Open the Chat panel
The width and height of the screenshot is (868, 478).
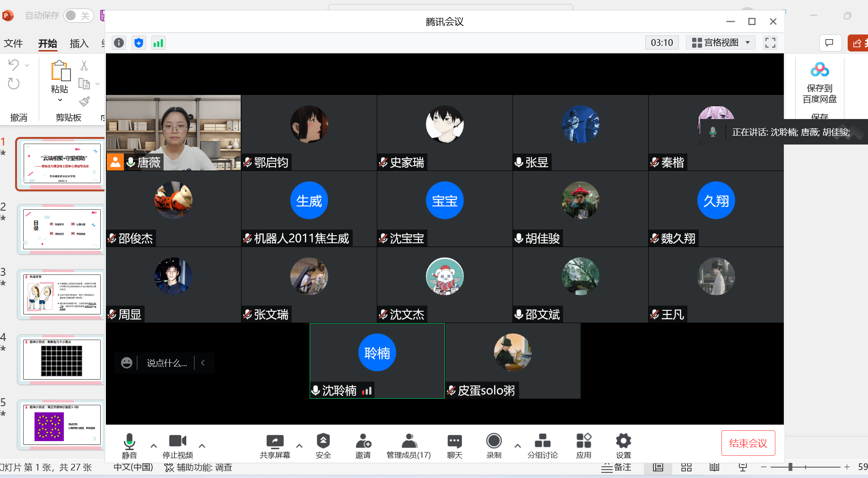454,445
